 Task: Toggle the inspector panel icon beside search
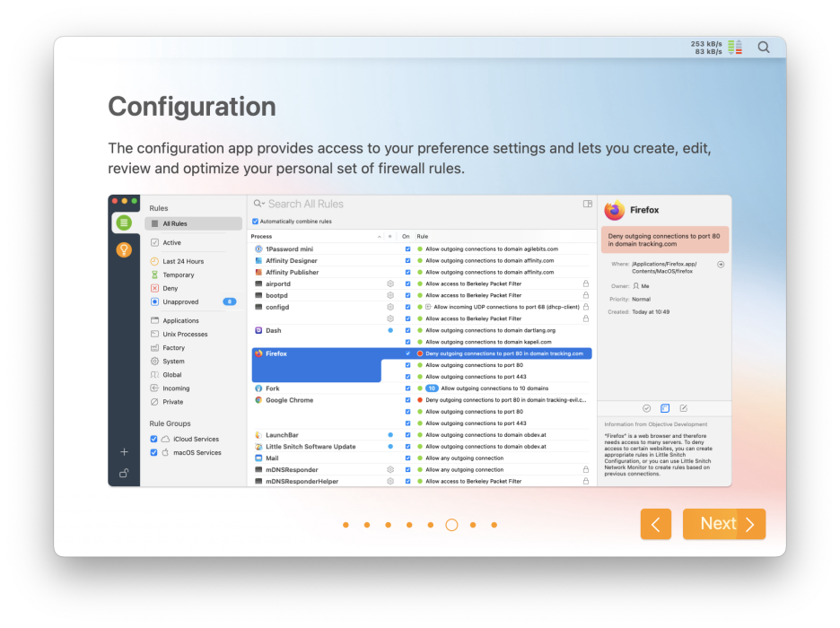(588, 204)
